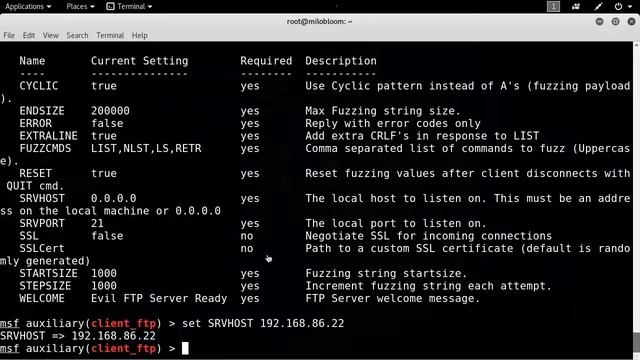
Task: Click the description Negotiate SSL for incoming connections
Action: [429, 236]
